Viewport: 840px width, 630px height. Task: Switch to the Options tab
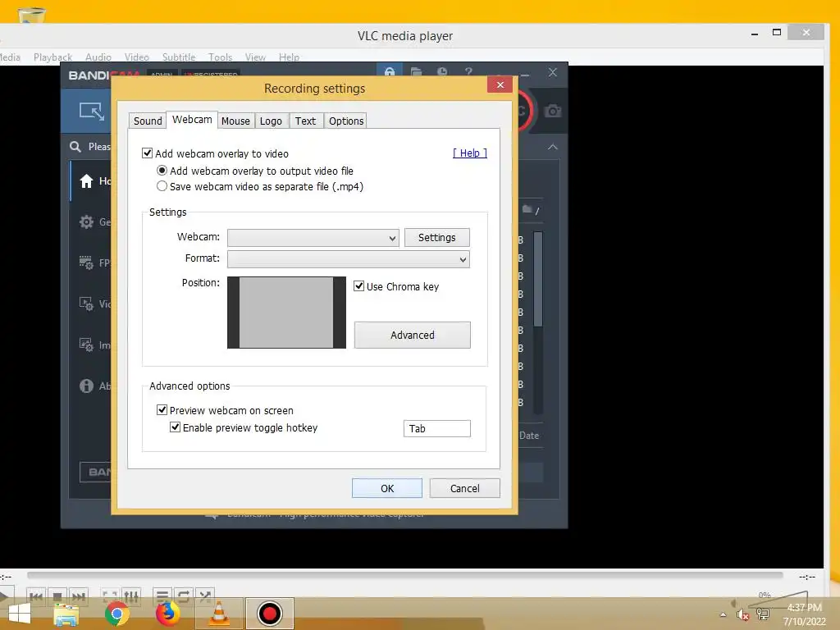coord(346,121)
